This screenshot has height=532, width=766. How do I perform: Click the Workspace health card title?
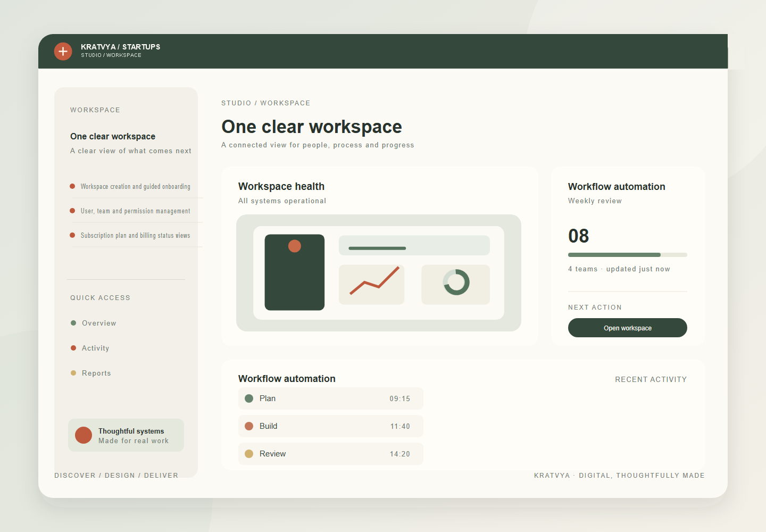coord(281,186)
